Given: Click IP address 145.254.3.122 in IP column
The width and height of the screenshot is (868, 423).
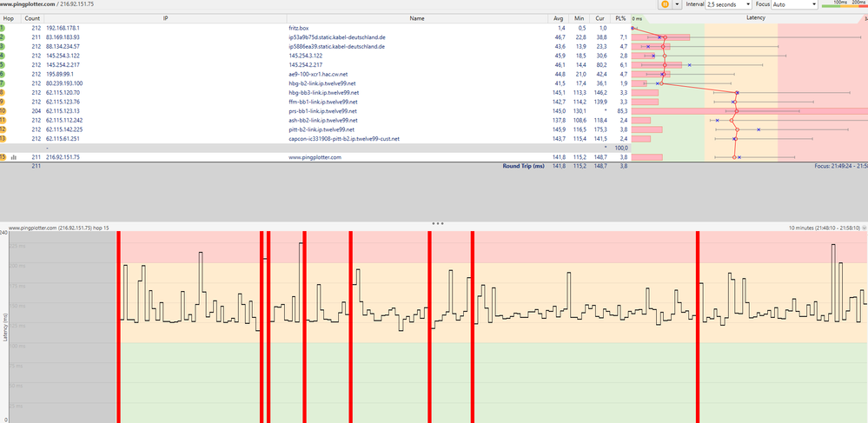Looking at the screenshot, I should 64,56.
